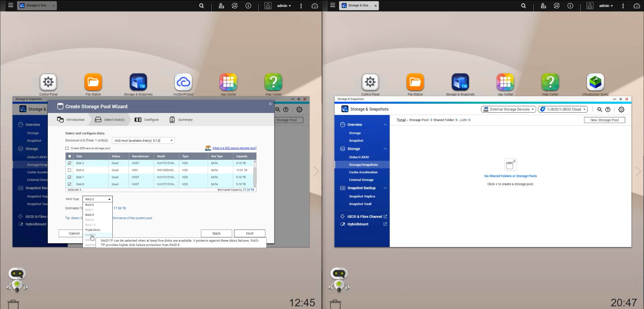Open VJBOD/VJBOD Cloud dropdown
The height and width of the screenshot is (309, 644).
[562, 109]
